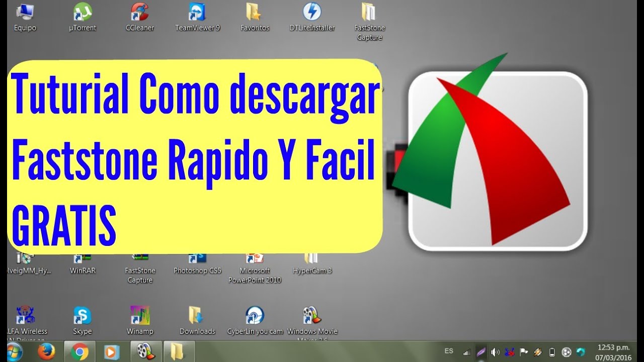Screen dimensions: 644x362
Task: Switch to Chrome on the taskbar
Action: pos(79,351)
